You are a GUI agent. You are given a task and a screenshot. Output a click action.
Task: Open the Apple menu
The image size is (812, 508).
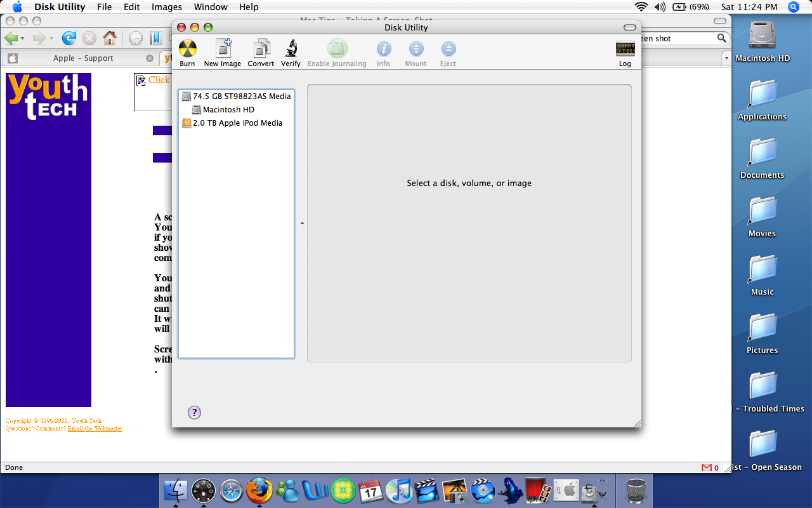[17, 7]
